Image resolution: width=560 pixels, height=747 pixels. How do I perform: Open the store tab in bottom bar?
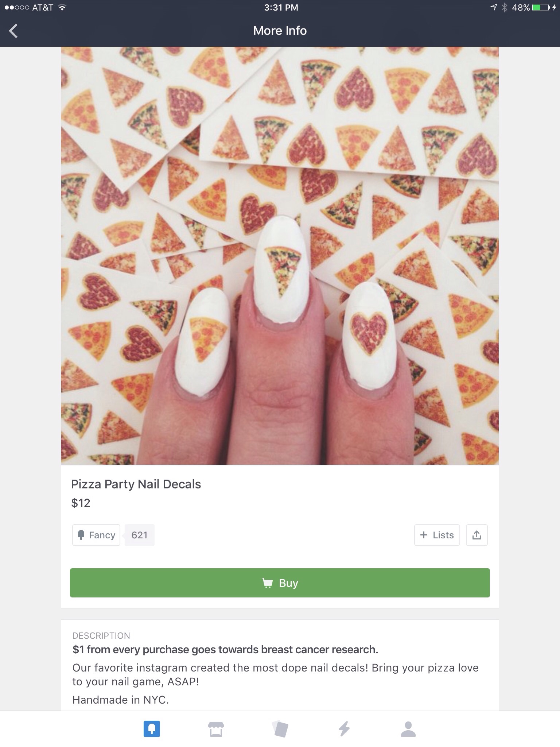coord(216,729)
